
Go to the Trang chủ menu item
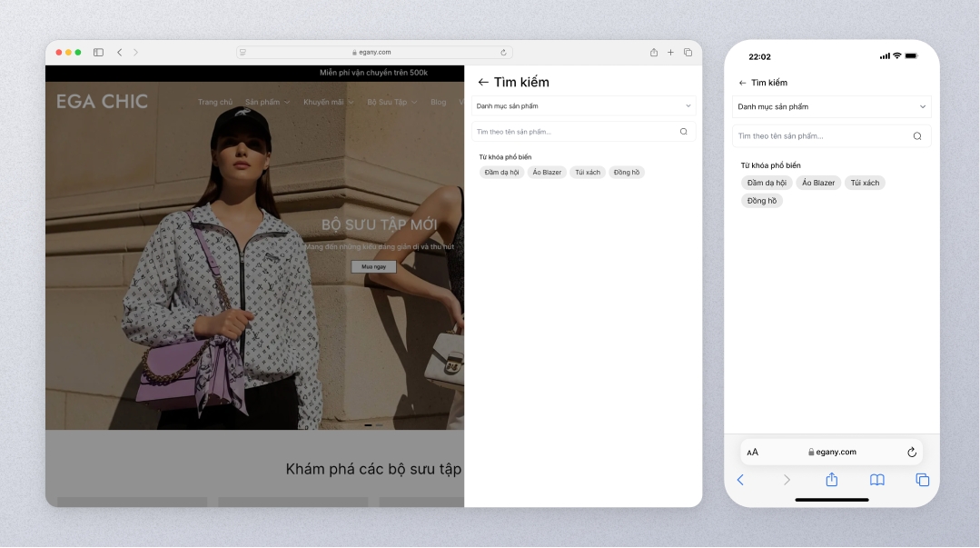point(215,103)
